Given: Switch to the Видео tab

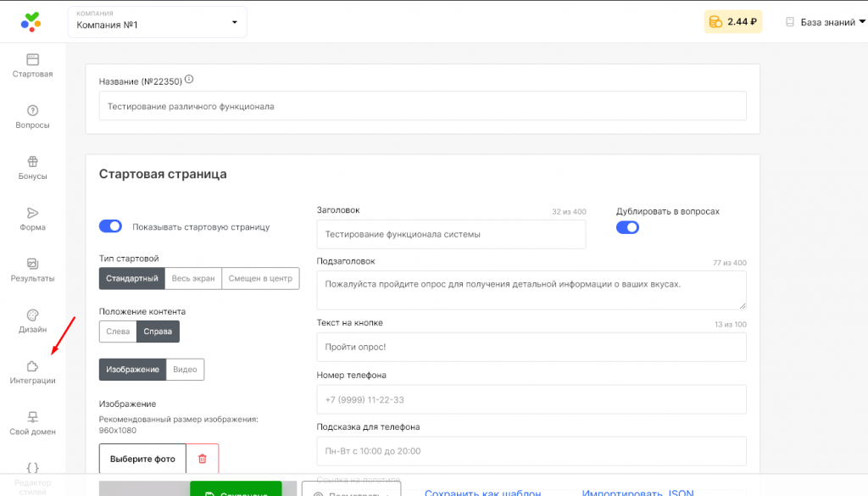Looking at the screenshot, I should tap(185, 370).
